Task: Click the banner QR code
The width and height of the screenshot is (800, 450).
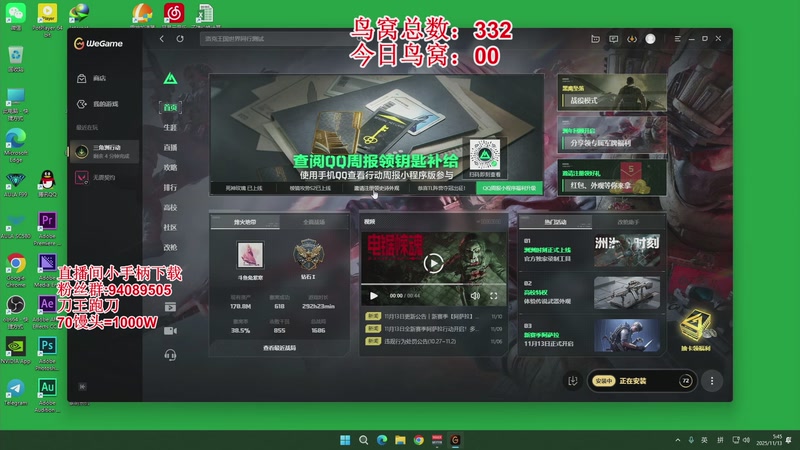Action: tap(485, 155)
